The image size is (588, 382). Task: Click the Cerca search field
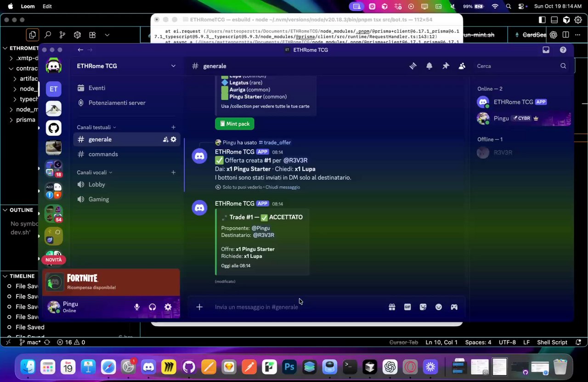tap(521, 66)
